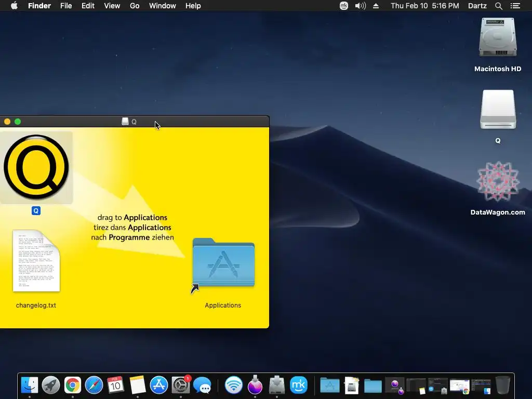Viewport: 532px width, 399px height.
Task: Click the yellow minimize button of Q window
Action: click(x=7, y=122)
